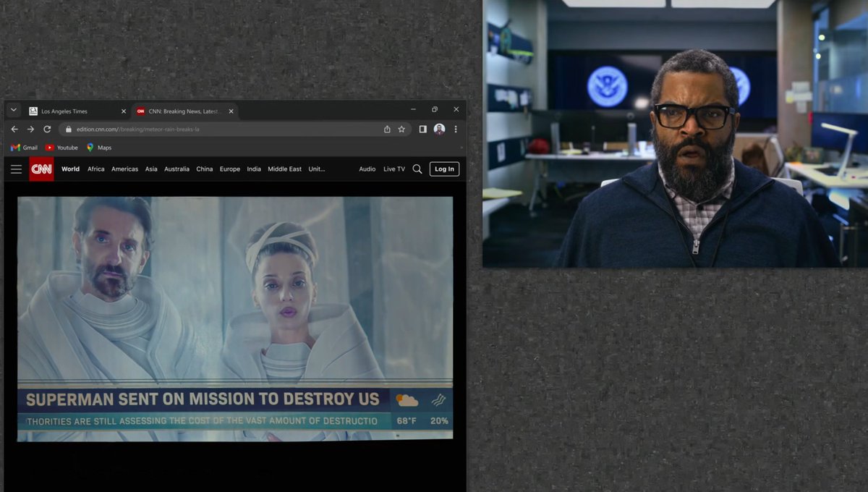Click the video of man with glasses
Image resolution: width=868 pixels, height=492 pixels.
[x=675, y=134]
